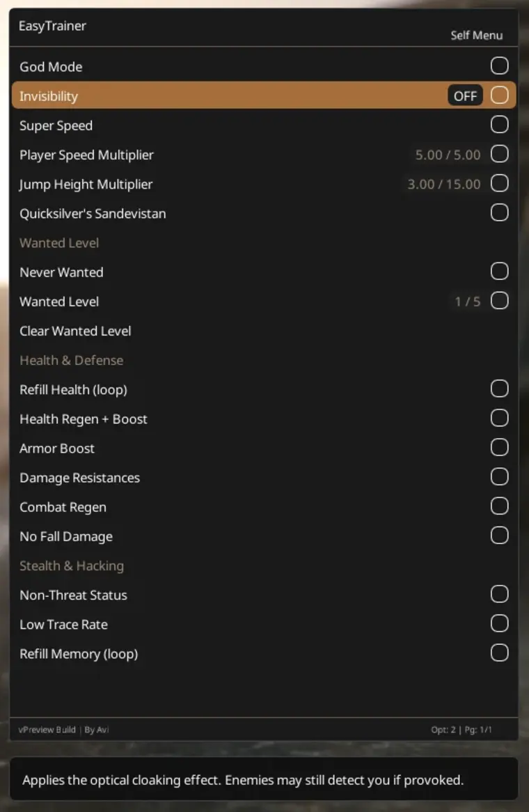Enable Never Wanted
The height and width of the screenshot is (812, 529).
coord(499,271)
